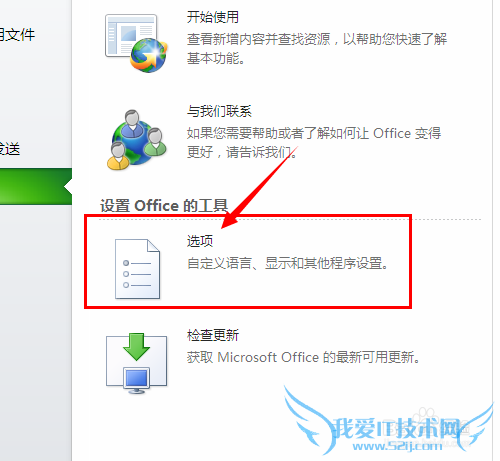Click the 开始使用 heading text
500x461 pixels.
point(213,17)
